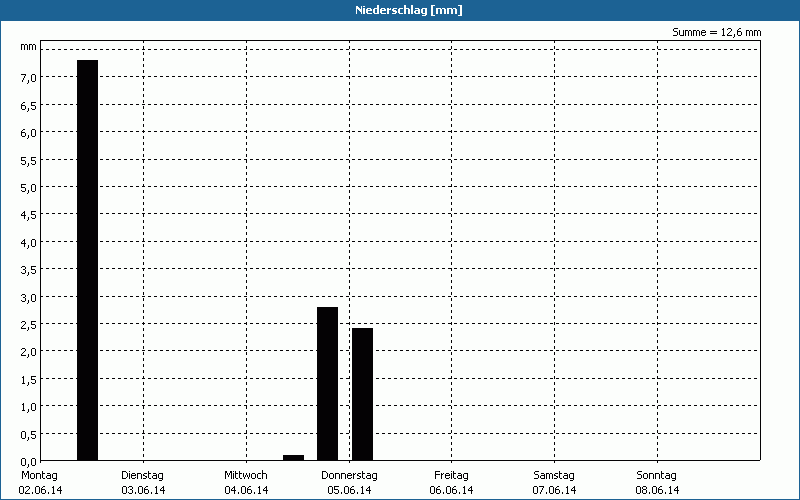Click the Donnerstag axis label
This screenshot has height=500, width=800.
[x=349, y=475]
